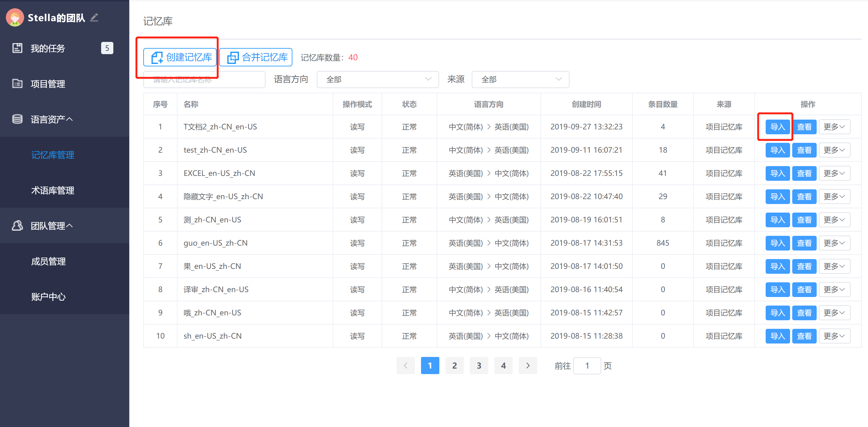Click the 语言资产 database icon

[x=17, y=119]
